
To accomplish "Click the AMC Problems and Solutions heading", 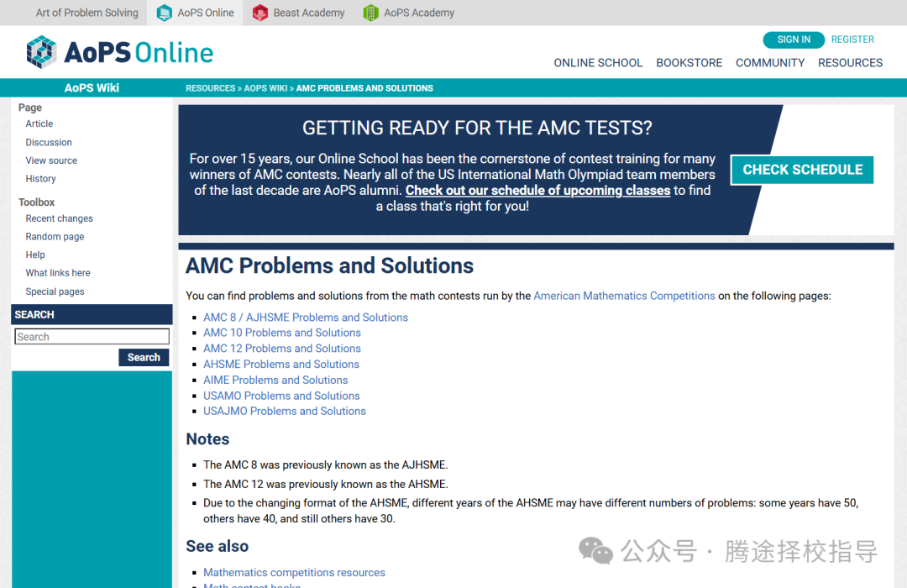I will pyautogui.click(x=330, y=265).
